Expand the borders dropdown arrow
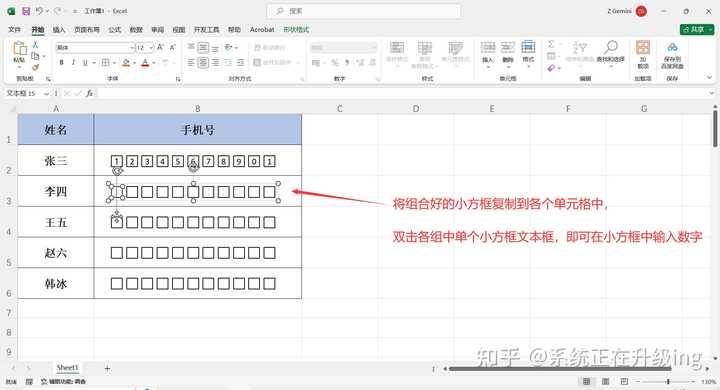 [113, 63]
